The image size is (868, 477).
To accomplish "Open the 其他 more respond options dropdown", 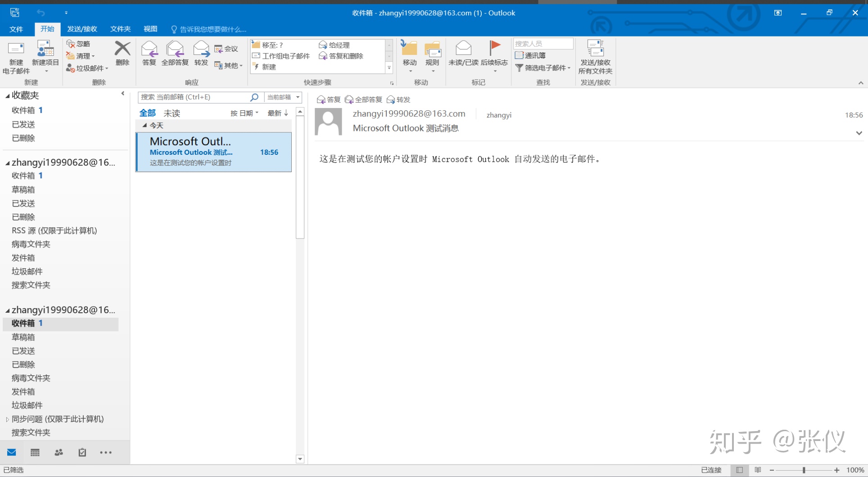I will (x=229, y=65).
